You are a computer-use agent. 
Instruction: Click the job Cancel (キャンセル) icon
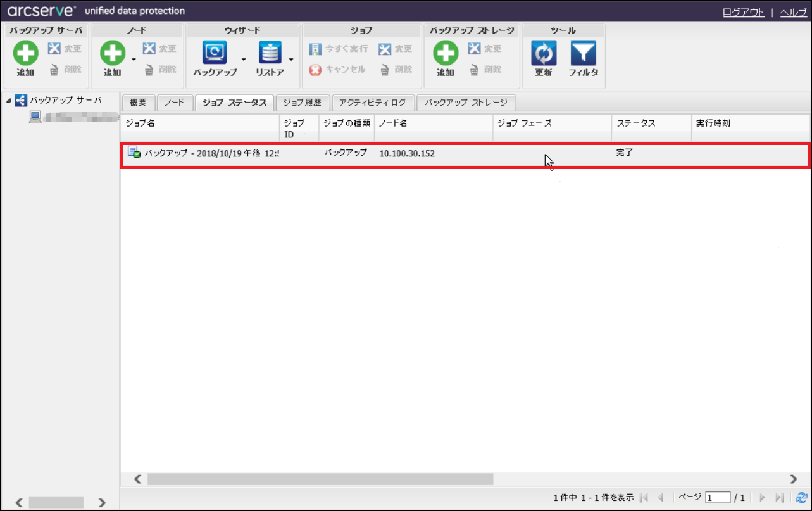point(315,70)
